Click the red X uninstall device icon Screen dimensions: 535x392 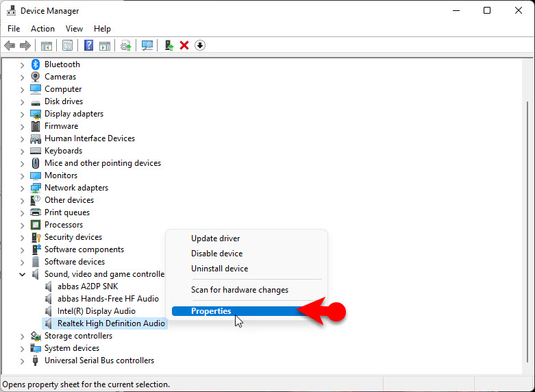184,46
